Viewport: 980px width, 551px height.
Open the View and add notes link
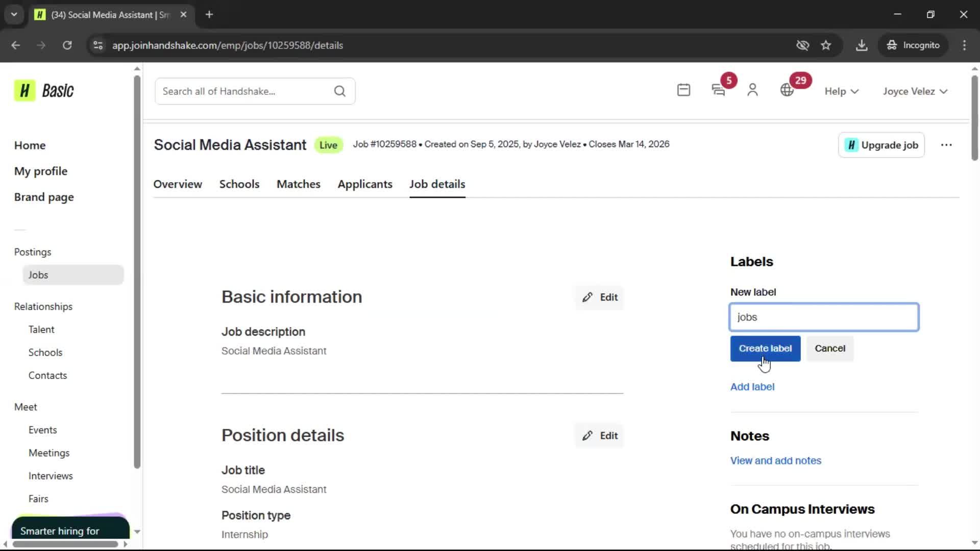775,461
